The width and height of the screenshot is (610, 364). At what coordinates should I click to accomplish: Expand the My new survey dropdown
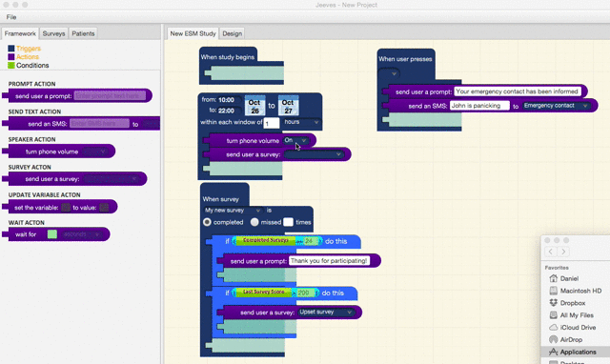click(233, 210)
